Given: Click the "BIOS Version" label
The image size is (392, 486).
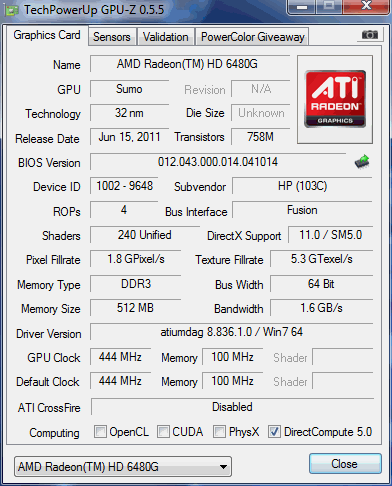Looking at the screenshot, I should click(49, 163).
